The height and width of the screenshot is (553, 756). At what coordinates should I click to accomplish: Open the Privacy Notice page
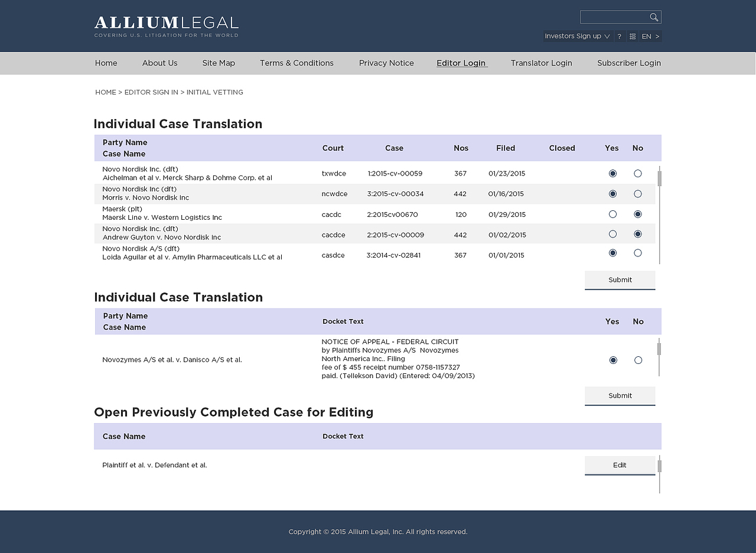pos(386,63)
